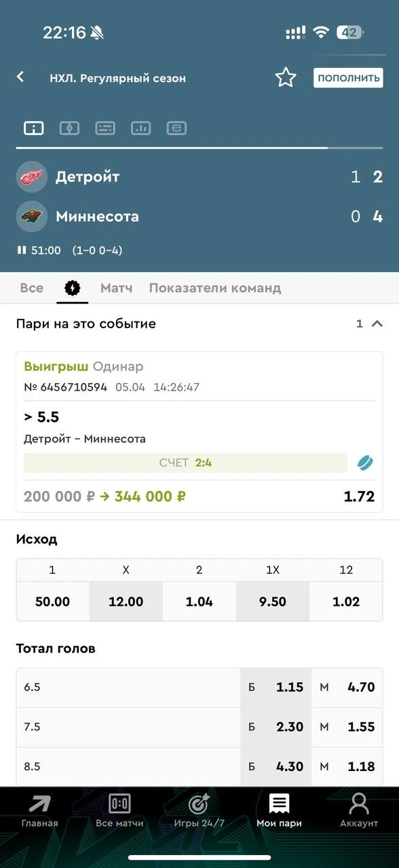Open the statistics bar chart icon tab

(140, 128)
